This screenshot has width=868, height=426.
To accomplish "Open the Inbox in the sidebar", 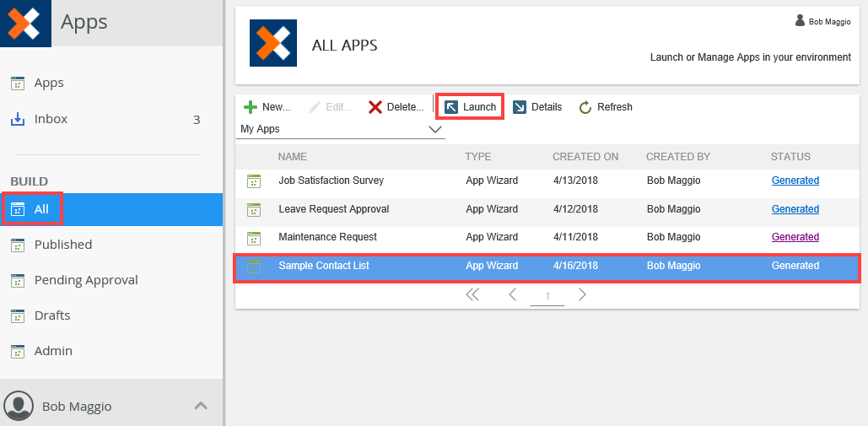I will tap(51, 119).
